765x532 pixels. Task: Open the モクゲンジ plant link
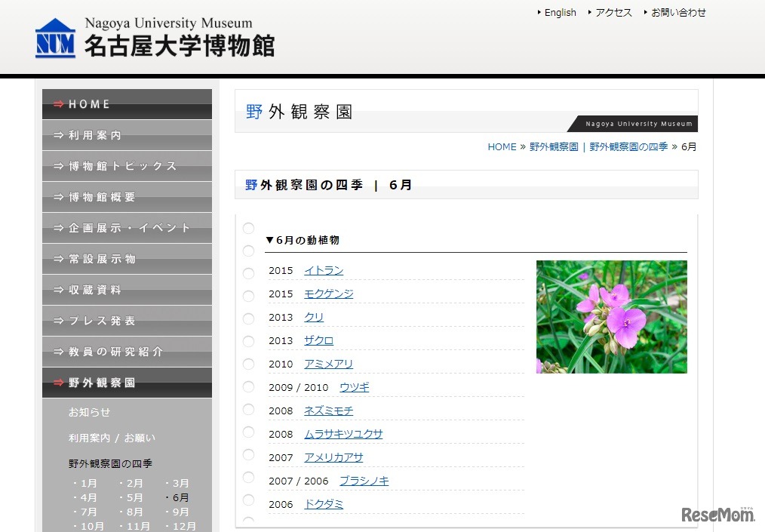tap(328, 294)
